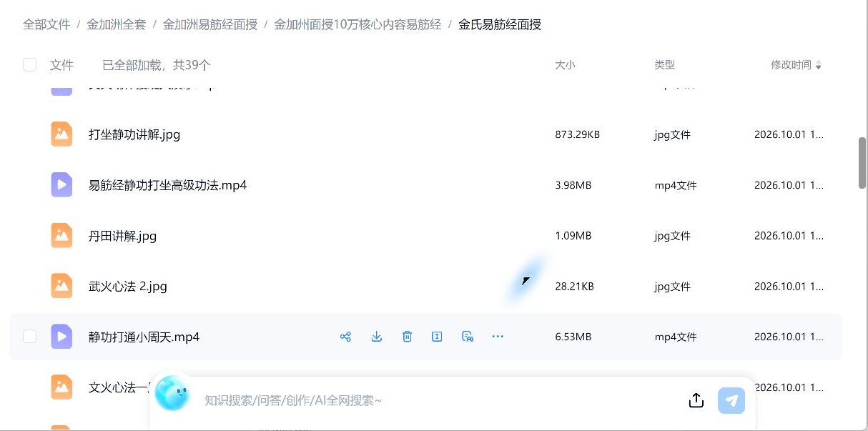Open file 静功打通小周天.mp4
868x431 pixels.
coord(144,337)
